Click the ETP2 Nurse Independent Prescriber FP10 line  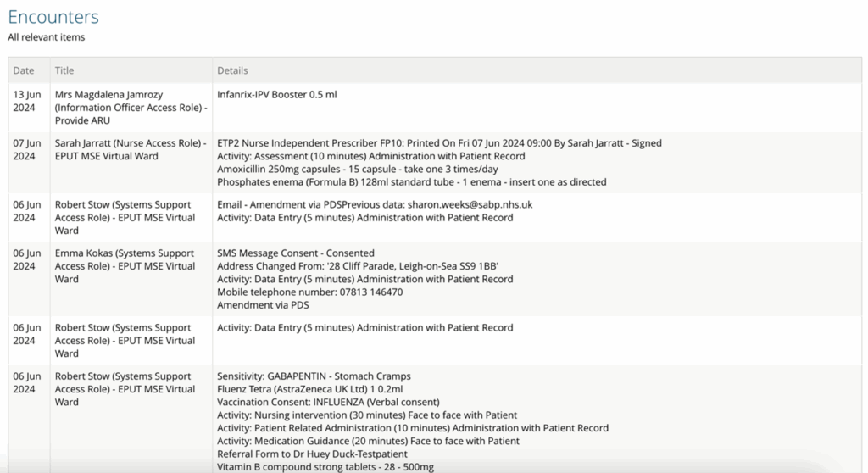pyautogui.click(x=440, y=143)
